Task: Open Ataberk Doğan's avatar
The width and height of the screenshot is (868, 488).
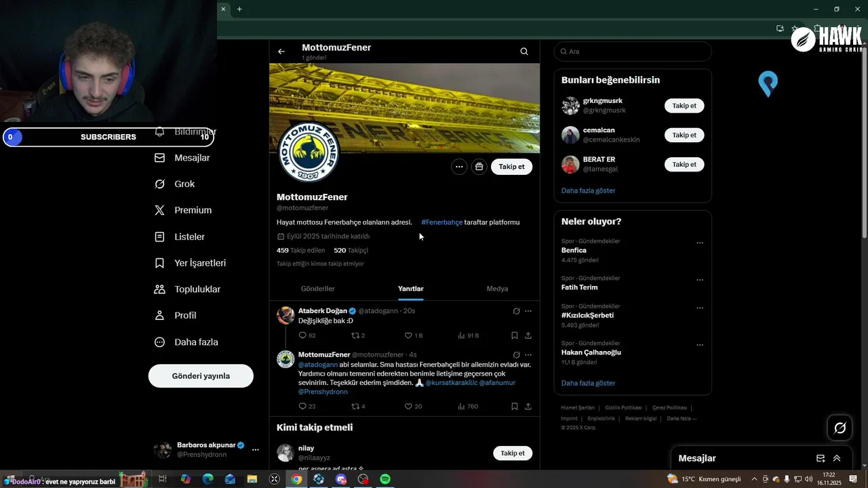Action: tap(285, 315)
